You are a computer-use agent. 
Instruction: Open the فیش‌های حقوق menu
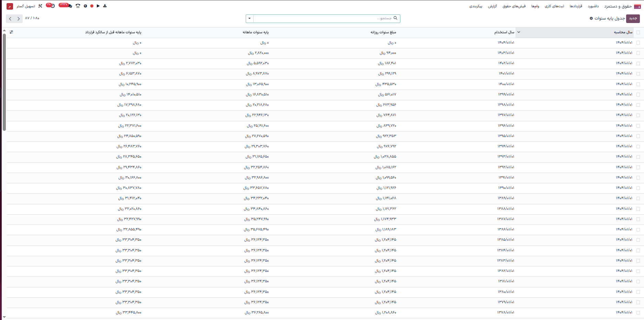coord(514,6)
